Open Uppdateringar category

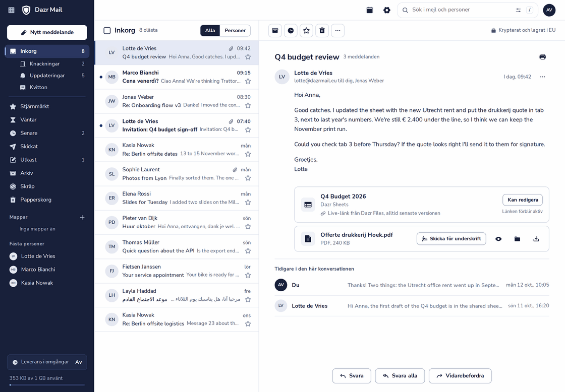point(52,76)
